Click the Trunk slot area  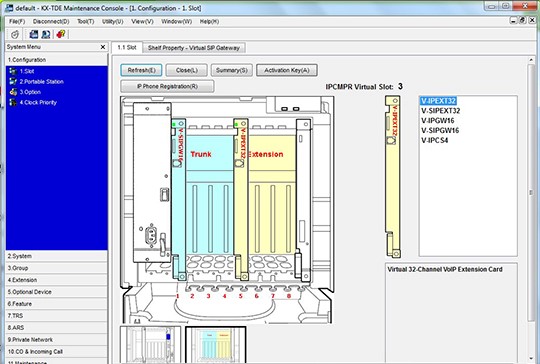click(x=210, y=195)
